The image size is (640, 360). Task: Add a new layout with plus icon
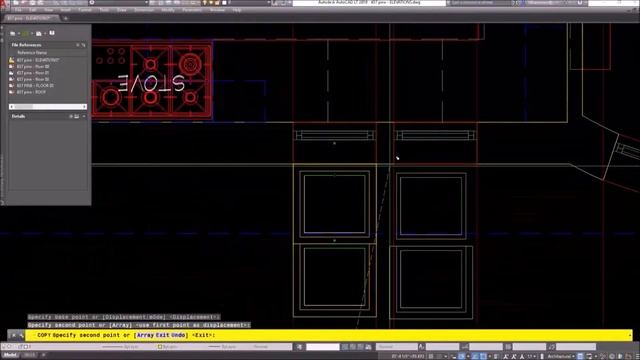click(43, 355)
